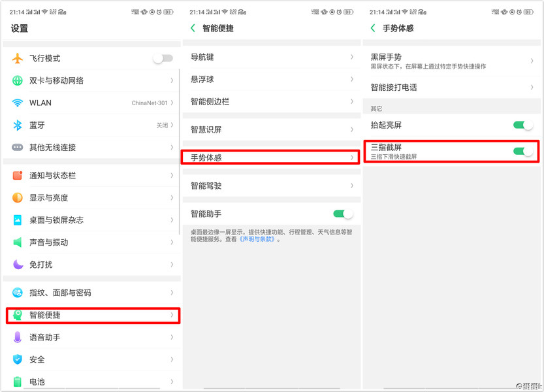544x392 pixels.
Task: Turn off the 抬起亮屏 switch
Action: pos(521,124)
